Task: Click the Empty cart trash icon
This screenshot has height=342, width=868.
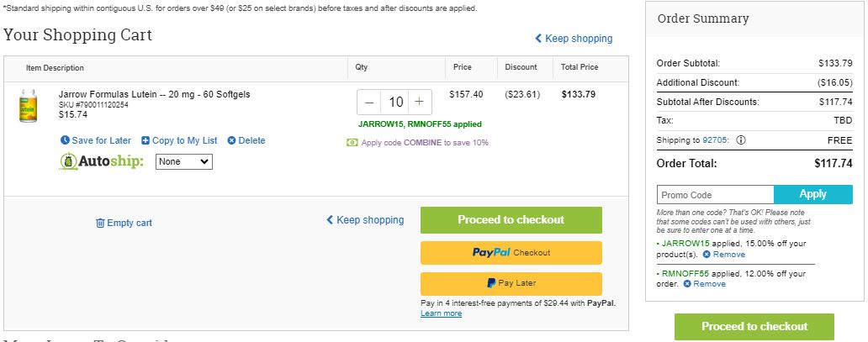Action: (x=100, y=223)
